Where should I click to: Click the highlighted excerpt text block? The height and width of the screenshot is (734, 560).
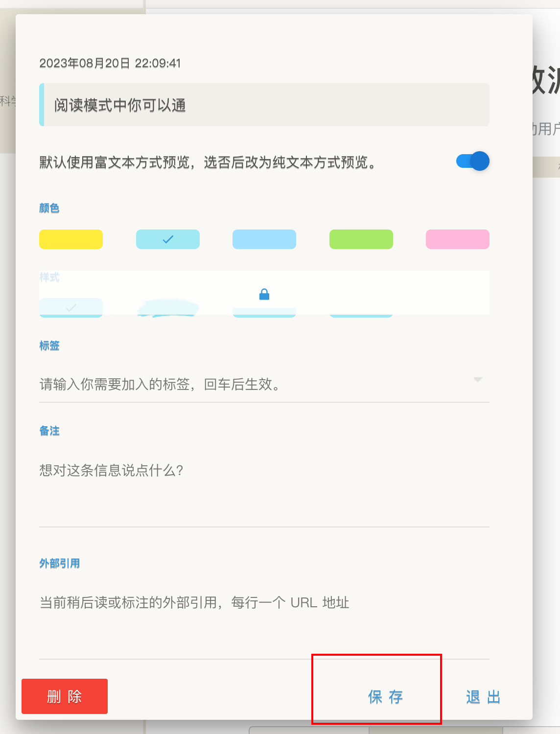pyautogui.click(x=264, y=105)
